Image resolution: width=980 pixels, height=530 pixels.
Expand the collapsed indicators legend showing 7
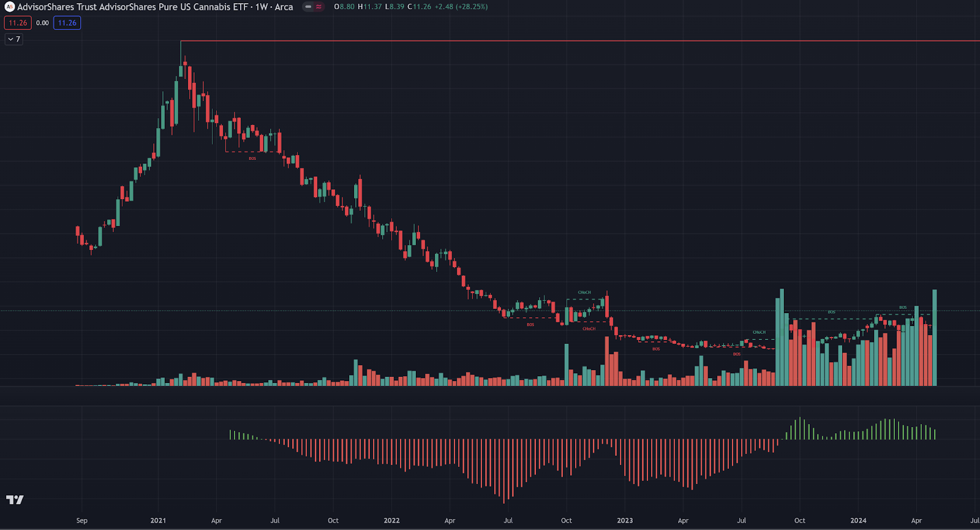pyautogui.click(x=14, y=39)
